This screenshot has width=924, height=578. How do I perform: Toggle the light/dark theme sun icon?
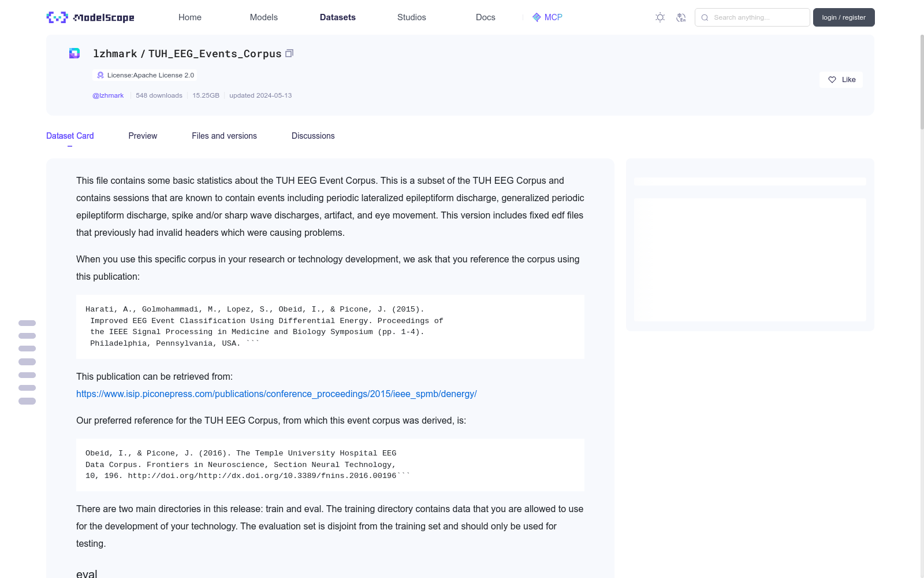pos(660,17)
